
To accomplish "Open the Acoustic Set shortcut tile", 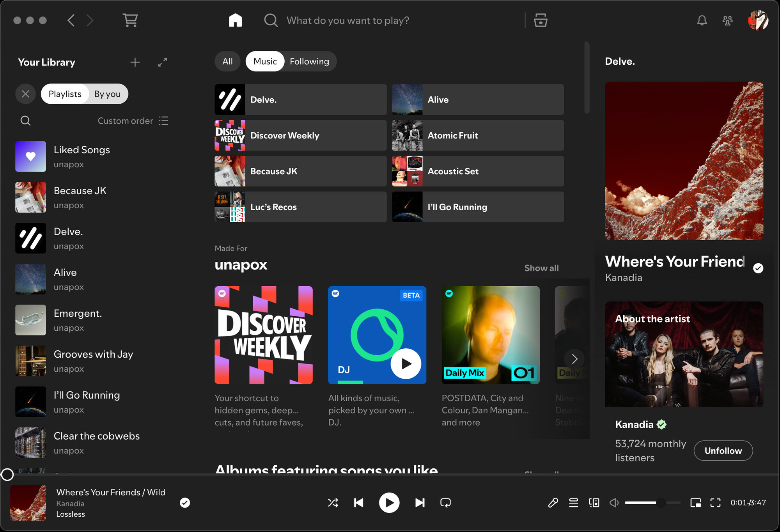I will click(478, 171).
